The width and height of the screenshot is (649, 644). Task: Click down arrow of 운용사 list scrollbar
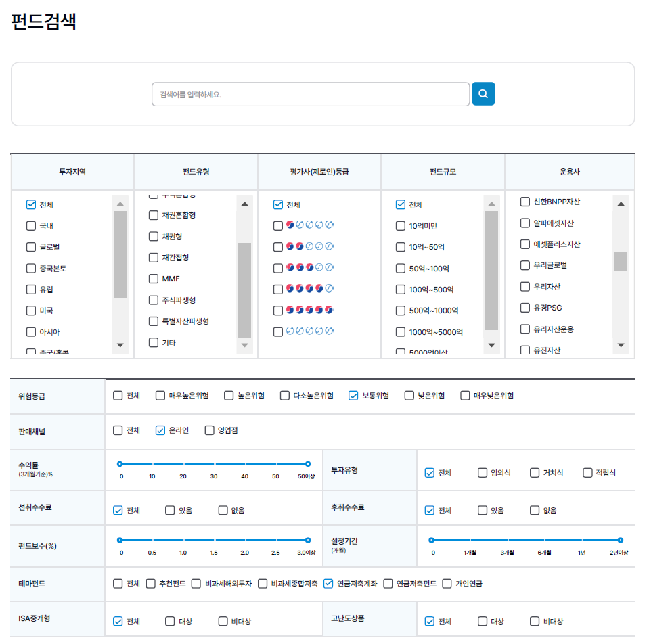[621, 345]
